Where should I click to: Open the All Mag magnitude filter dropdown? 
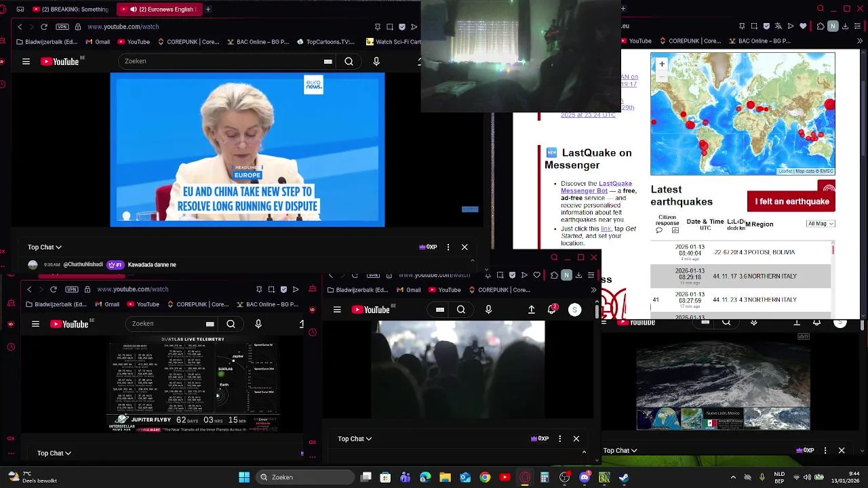(x=821, y=224)
